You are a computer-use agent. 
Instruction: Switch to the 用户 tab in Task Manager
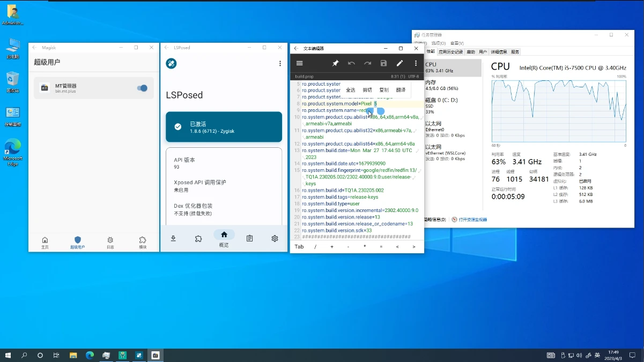click(483, 52)
